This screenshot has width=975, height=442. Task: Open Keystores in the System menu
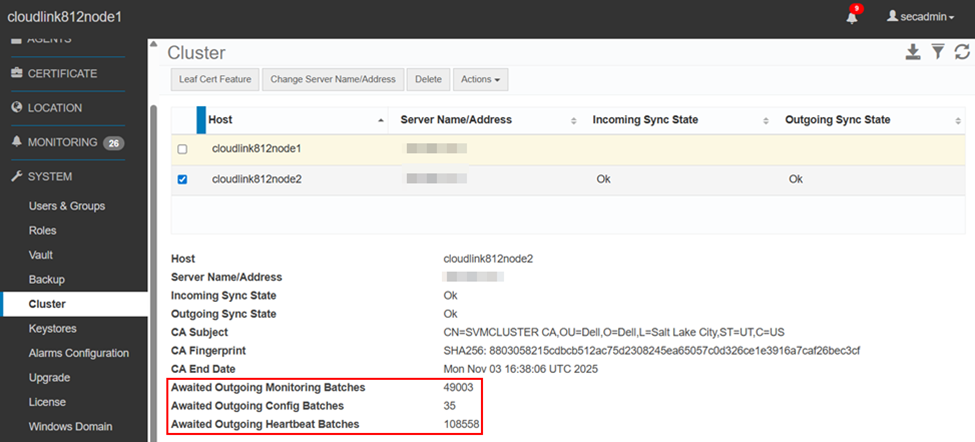(53, 328)
